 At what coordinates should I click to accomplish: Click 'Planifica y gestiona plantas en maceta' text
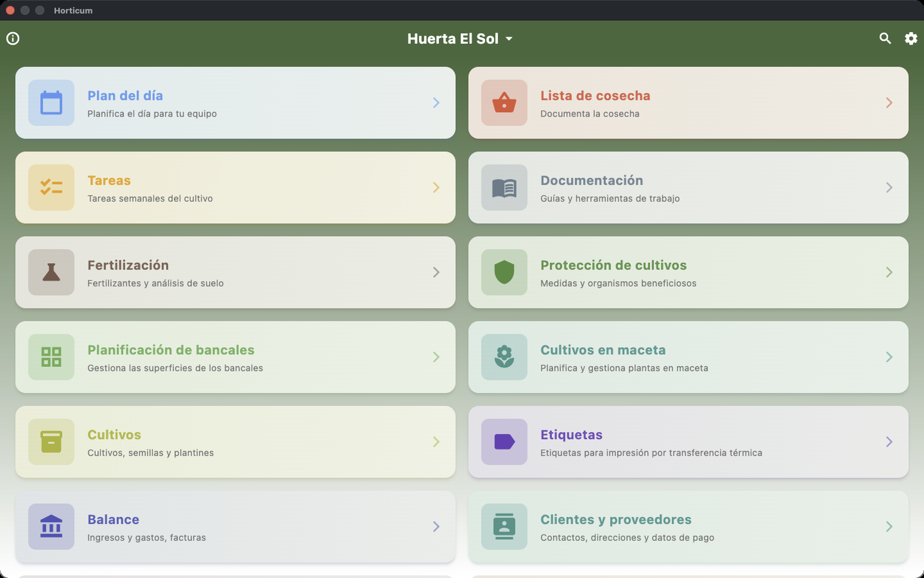pyautogui.click(x=624, y=368)
